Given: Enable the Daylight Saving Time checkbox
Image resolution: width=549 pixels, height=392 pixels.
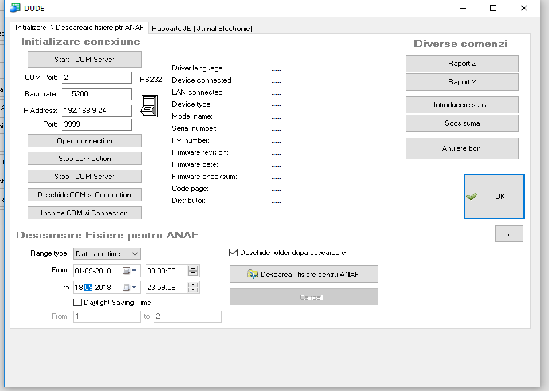Looking at the screenshot, I should [78, 302].
